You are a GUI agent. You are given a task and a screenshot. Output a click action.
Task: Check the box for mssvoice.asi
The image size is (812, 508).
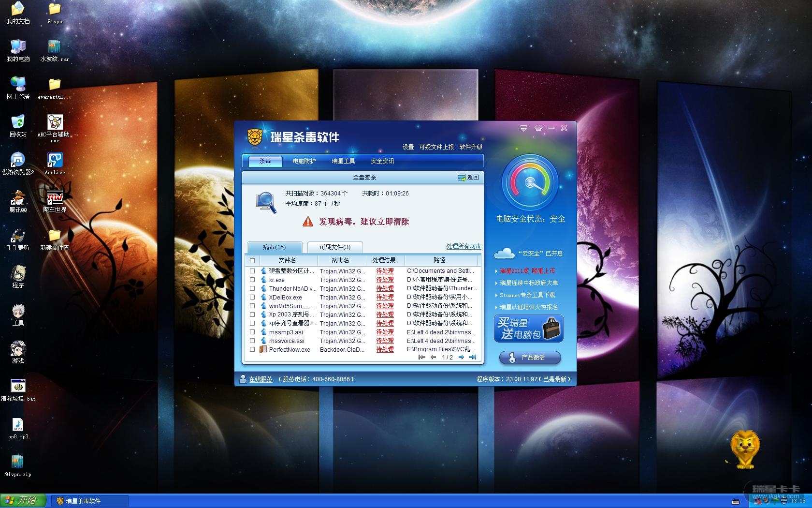252,341
